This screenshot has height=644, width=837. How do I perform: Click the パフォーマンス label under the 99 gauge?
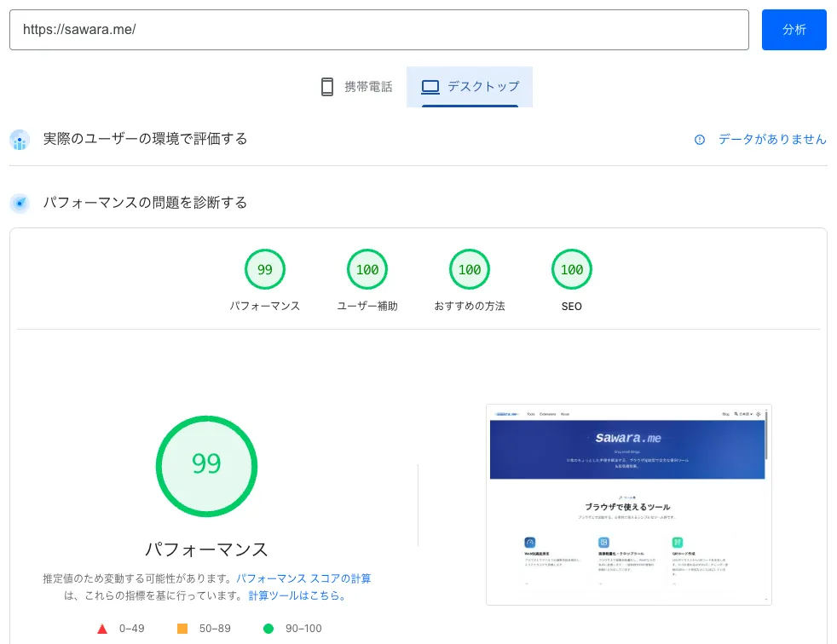265,307
